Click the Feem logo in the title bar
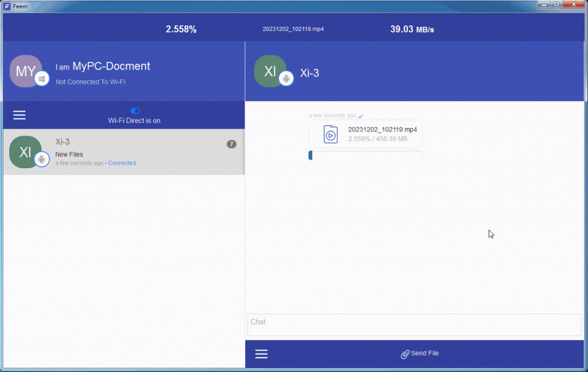 click(7, 6)
